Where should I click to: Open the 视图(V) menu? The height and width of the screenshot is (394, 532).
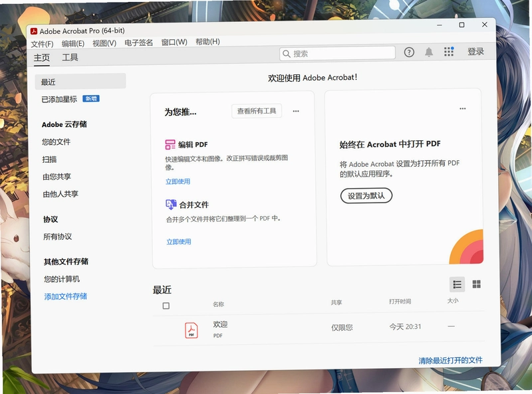(x=104, y=43)
